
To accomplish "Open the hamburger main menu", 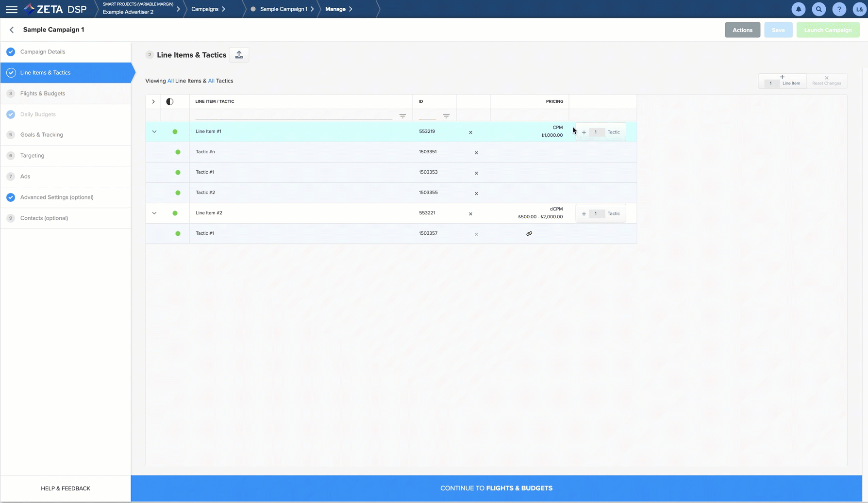I will coord(11,9).
